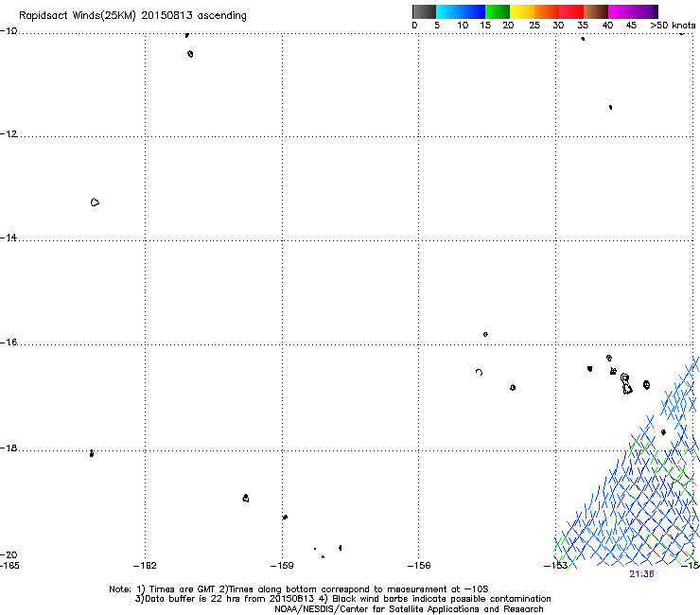Image resolution: width=700 pixels, height=615 pixels.
Task: Click the '-12' latitude axis label
Action: coord(9,134)
